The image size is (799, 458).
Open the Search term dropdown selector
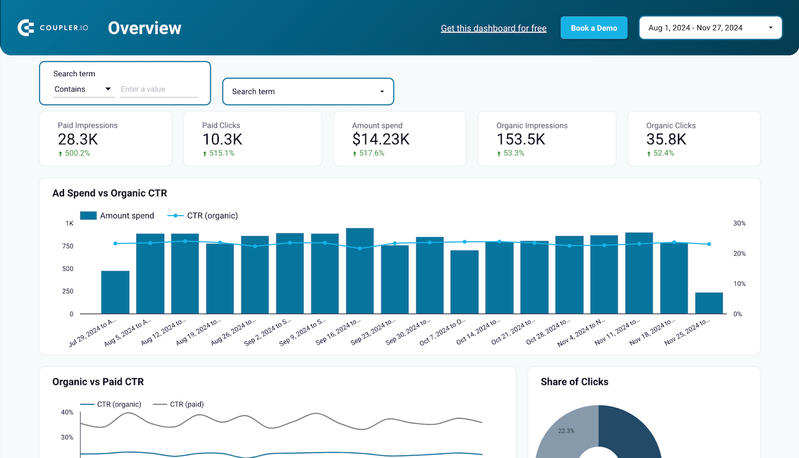308,92
